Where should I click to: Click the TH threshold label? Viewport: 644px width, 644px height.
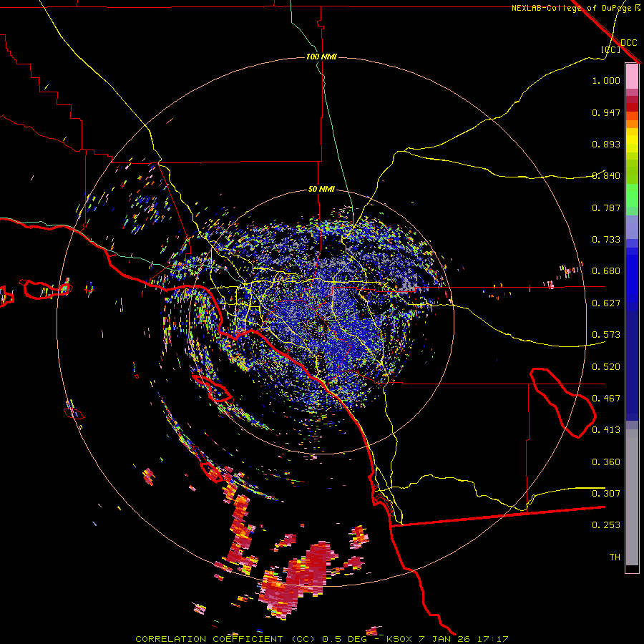[x=615, y=557]
